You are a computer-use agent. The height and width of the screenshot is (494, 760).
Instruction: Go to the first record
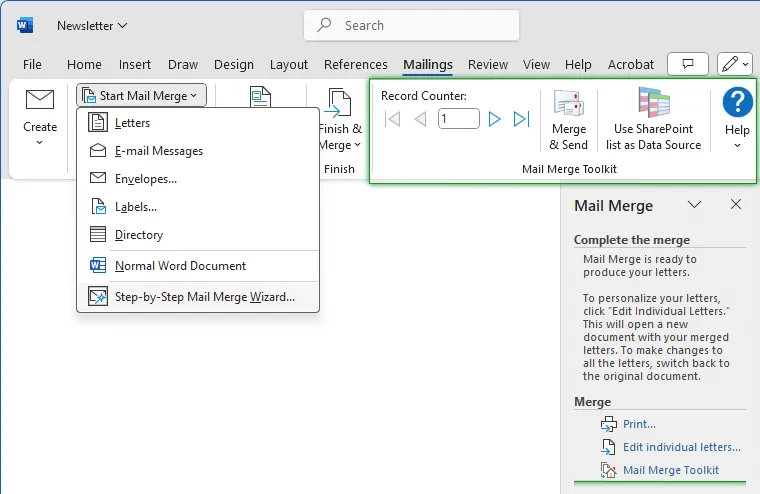(x=393, y=120)
